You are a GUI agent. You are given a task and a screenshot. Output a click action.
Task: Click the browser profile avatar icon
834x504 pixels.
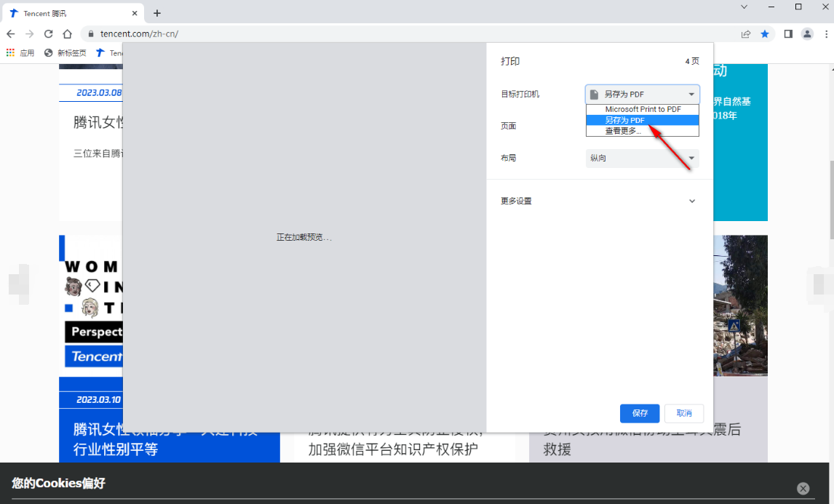click(x=807, y=33)
